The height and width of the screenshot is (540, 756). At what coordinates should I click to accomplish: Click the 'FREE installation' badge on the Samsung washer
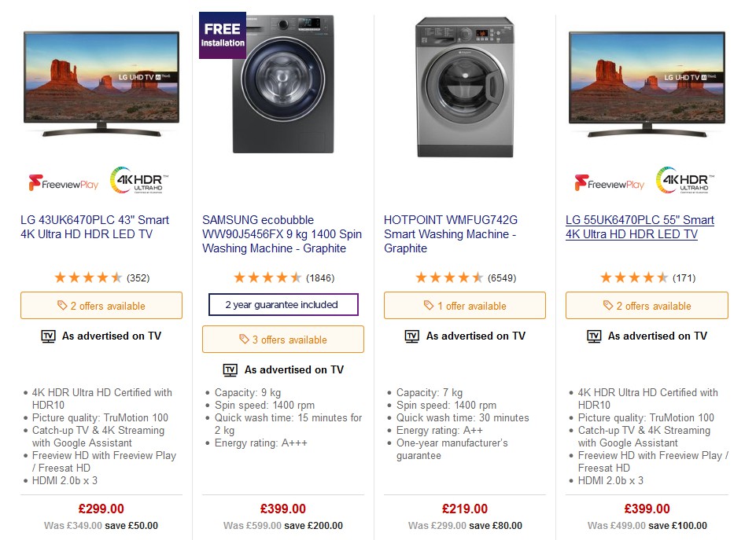point(222,35)
